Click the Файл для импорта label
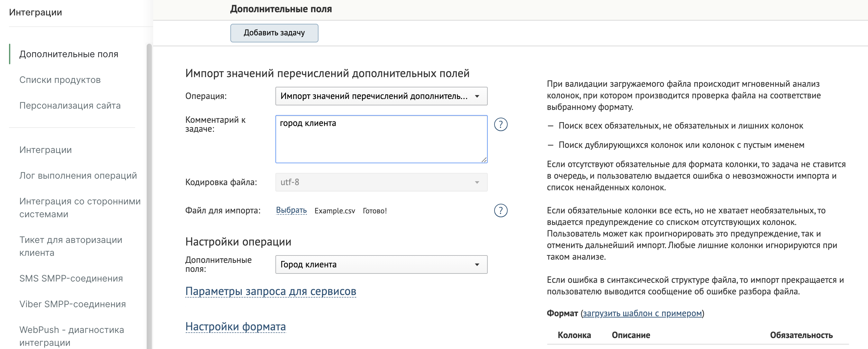This screenshot has height=349, width=868. pyautogui.click(x=223, y=210)
